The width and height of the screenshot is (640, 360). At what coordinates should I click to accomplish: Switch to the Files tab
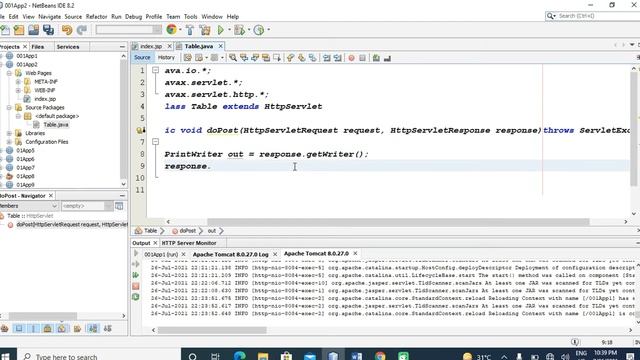click(38, 47)
